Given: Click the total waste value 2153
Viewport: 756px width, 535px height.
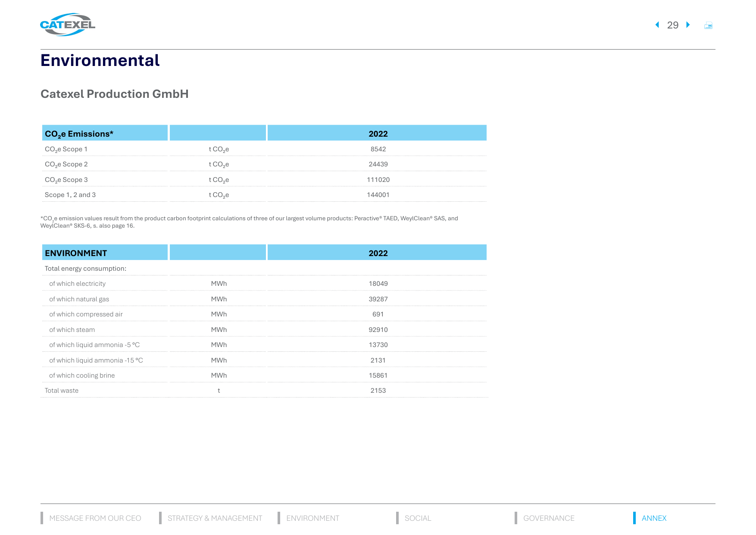Looking at the screenshot, I should [378, 391].
